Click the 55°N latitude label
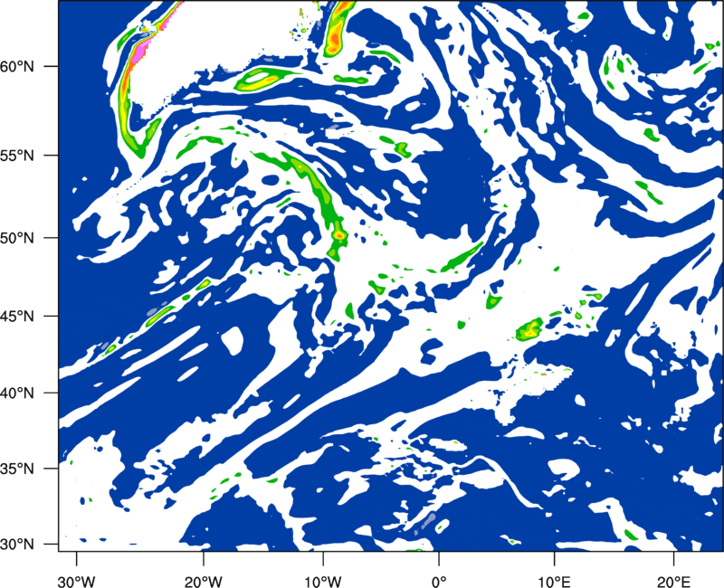 (x=17, y=156)
